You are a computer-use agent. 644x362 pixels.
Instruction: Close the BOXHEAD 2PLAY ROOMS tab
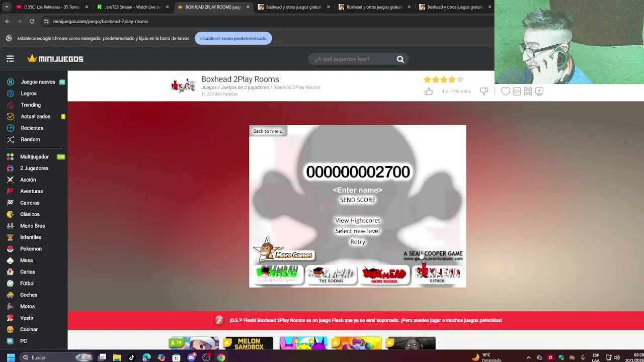[x=248, y=7]
